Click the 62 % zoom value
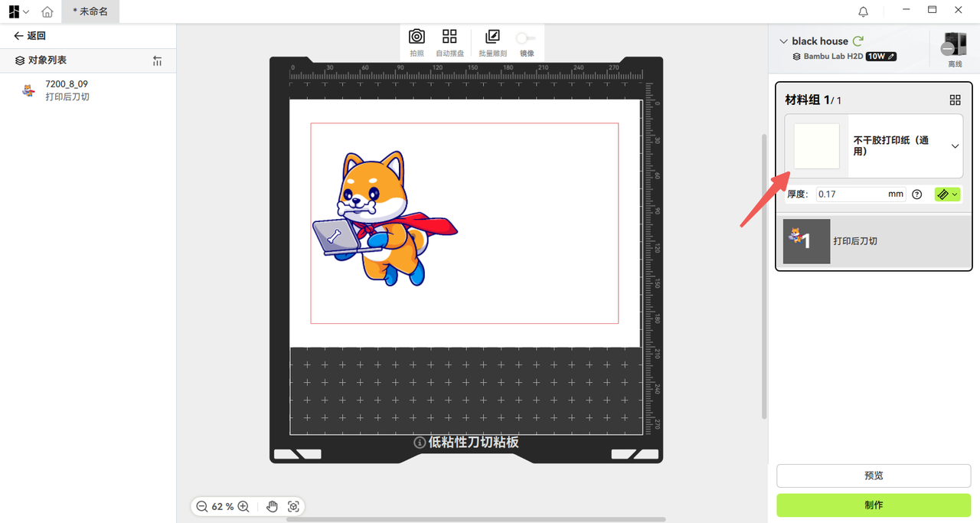 coord(223,507)
